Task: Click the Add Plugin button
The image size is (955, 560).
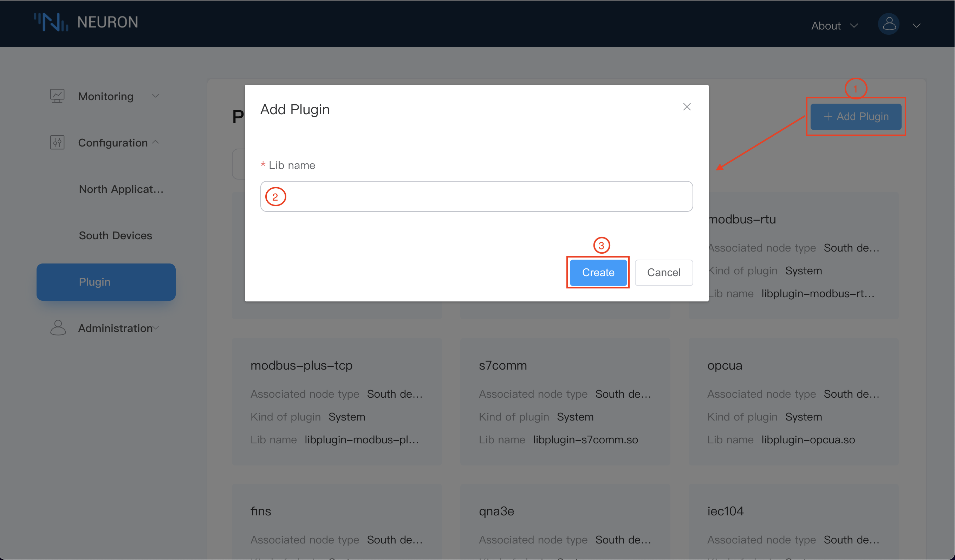Action: [856, 116]
